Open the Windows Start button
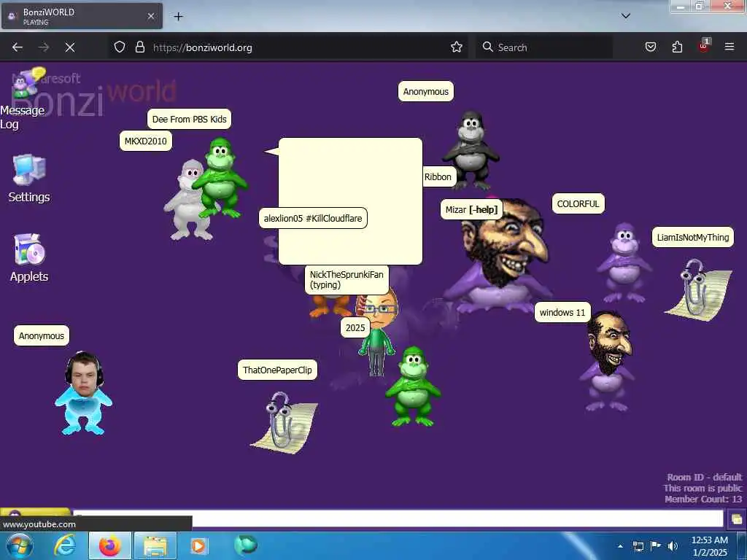The image size is (747, 560). (20, 545)
